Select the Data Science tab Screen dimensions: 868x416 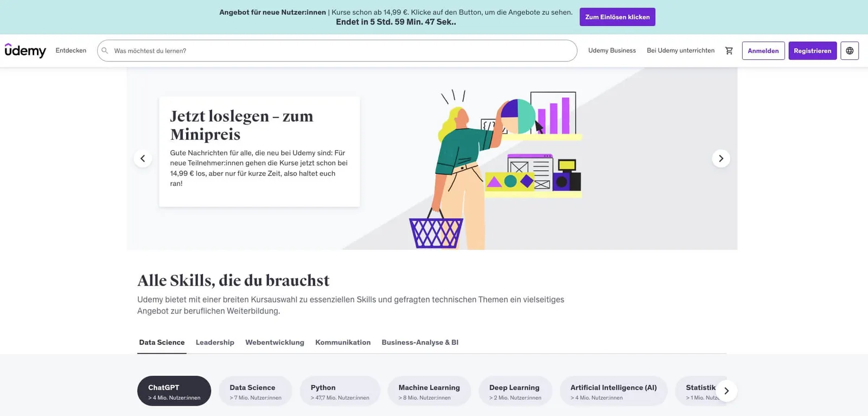(x=162, y=343)
